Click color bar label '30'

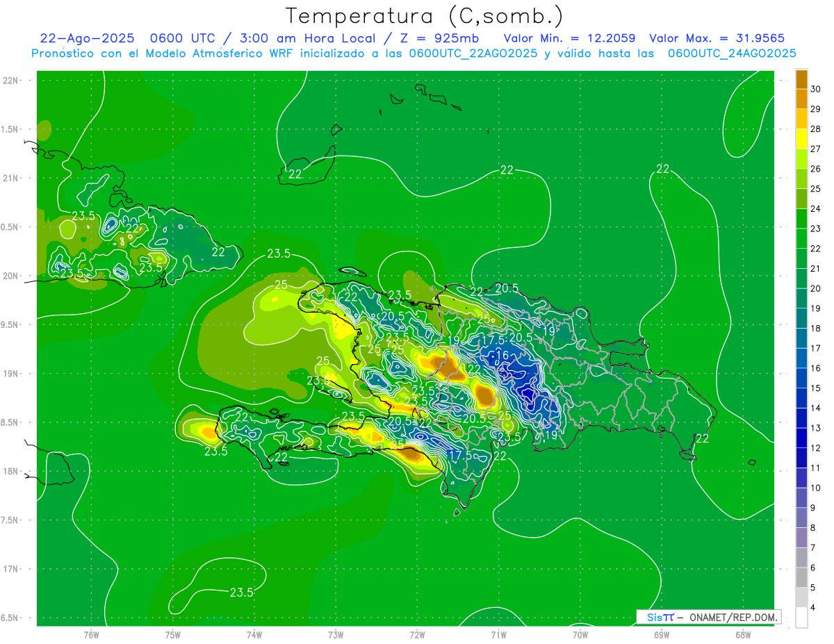point(816,89)
